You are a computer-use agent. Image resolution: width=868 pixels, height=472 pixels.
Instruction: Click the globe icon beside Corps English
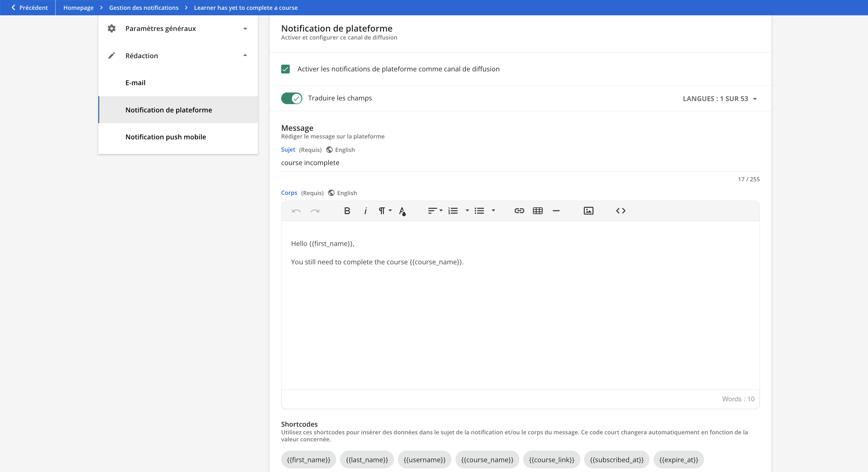331,193
